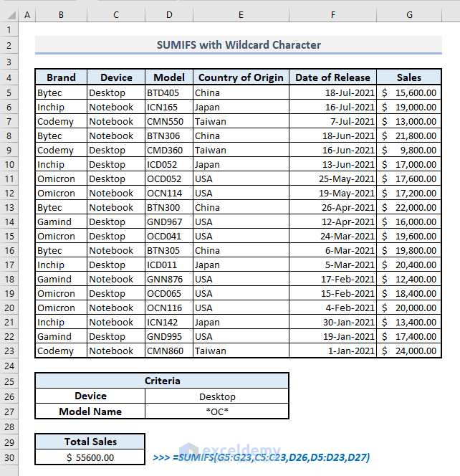Viewport: 460px width, 476px height.
Task: Click cell with model BTN306
Action: (169, 135)
